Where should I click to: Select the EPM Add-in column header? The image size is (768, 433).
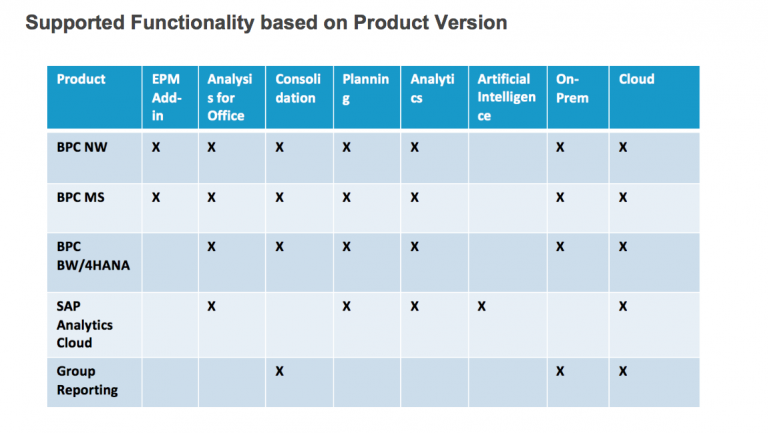167,97
